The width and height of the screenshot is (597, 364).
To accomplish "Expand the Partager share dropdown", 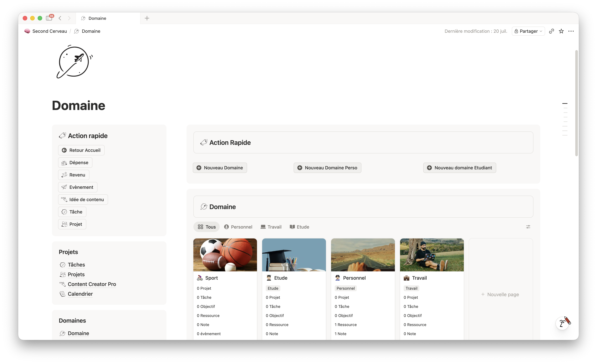I will (528, 31).
